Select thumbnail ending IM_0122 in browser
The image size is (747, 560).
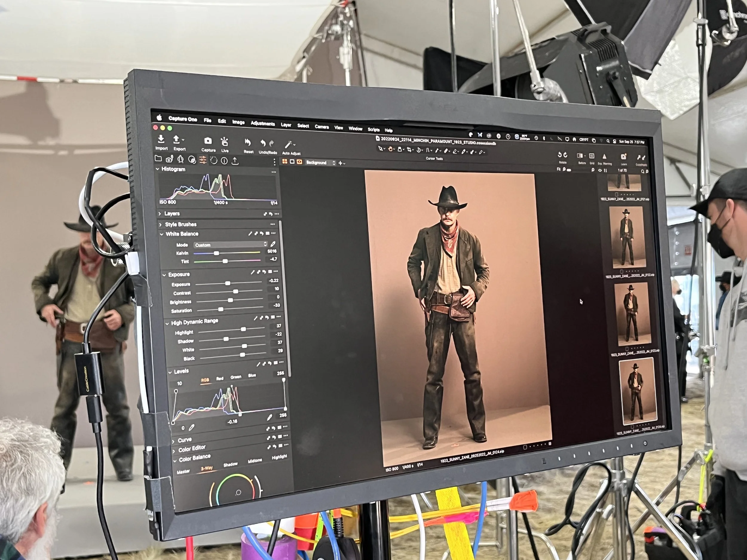(x=627, y=237)
